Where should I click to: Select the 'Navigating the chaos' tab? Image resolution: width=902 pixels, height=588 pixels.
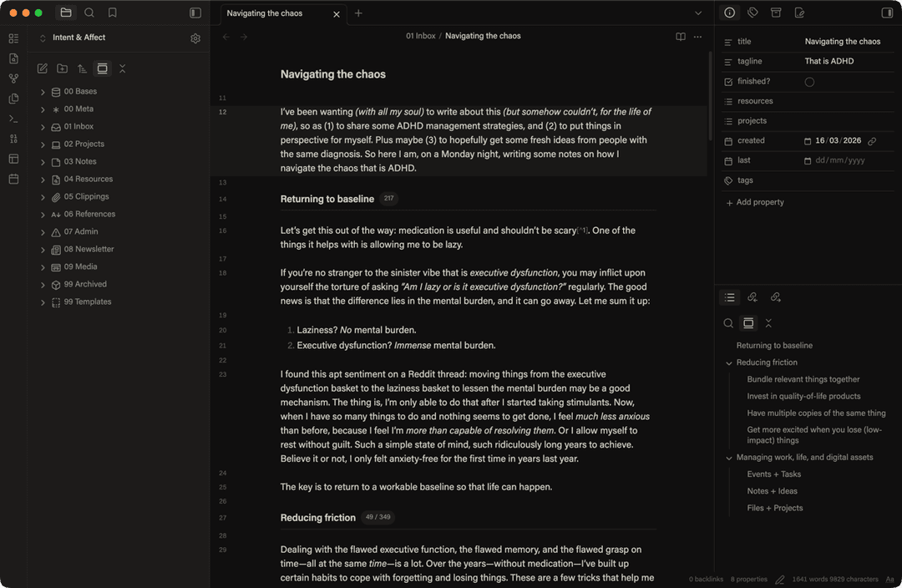[x=266, y=13]
